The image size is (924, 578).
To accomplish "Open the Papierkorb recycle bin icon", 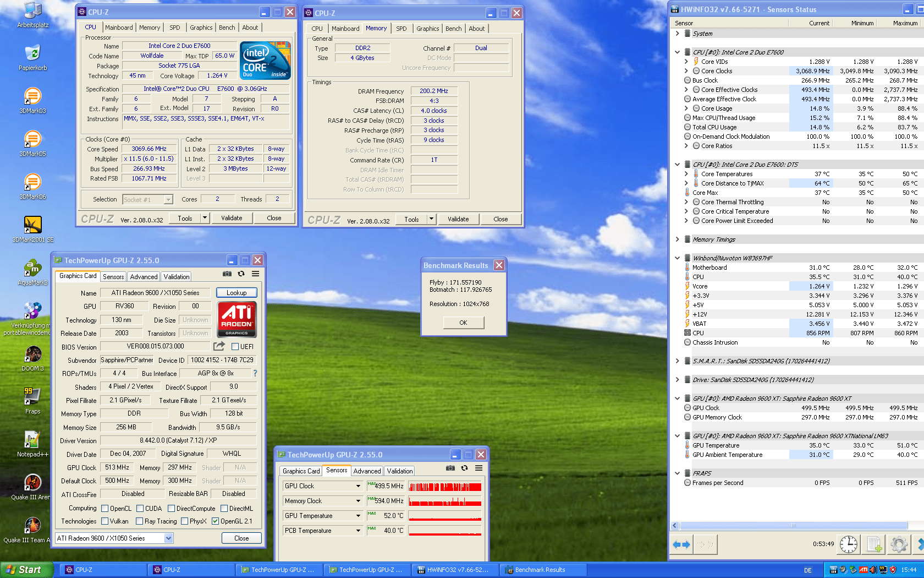I will 33,57.
